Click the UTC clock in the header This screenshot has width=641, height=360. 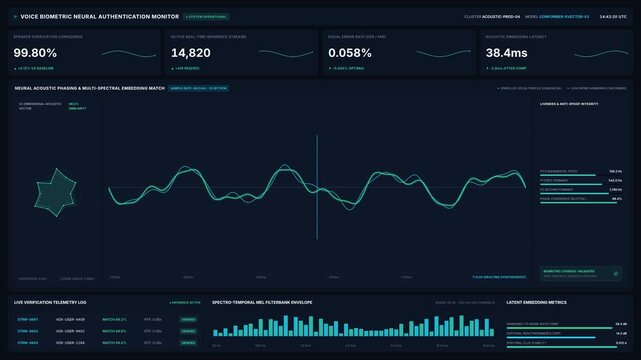(613, 17)
